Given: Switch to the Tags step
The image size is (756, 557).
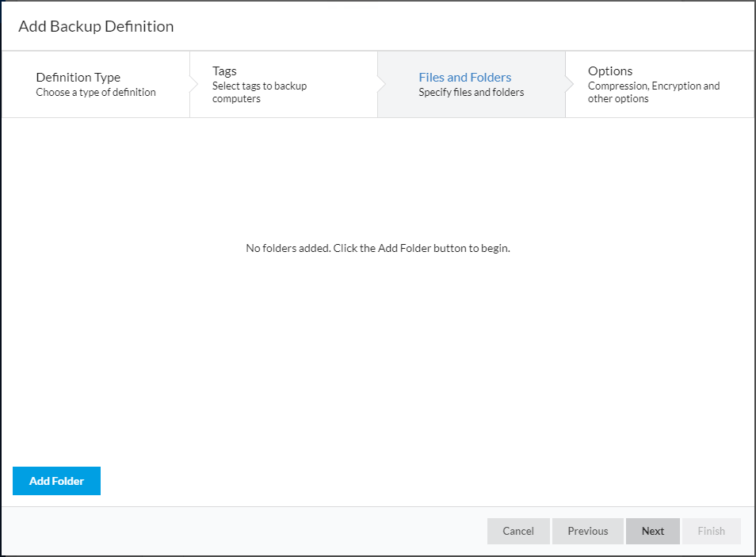Looking at the screenshot, I should pyautogui.click(x=269, y=83).
